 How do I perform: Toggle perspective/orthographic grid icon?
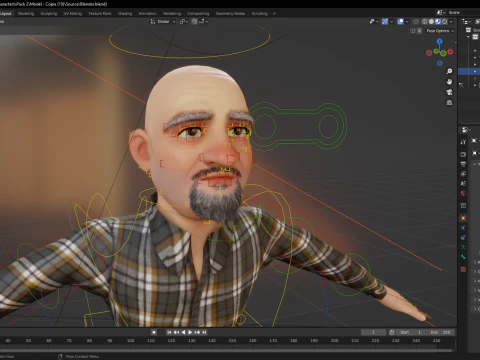449,102
